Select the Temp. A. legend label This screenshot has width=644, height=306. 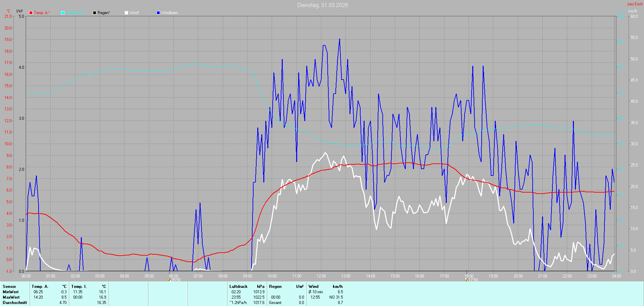point(42,13)
